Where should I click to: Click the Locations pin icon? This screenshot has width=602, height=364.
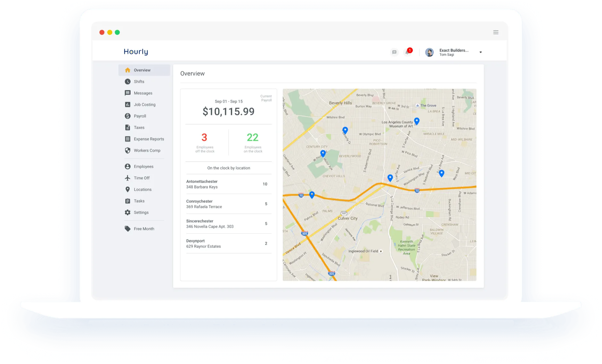128,189
